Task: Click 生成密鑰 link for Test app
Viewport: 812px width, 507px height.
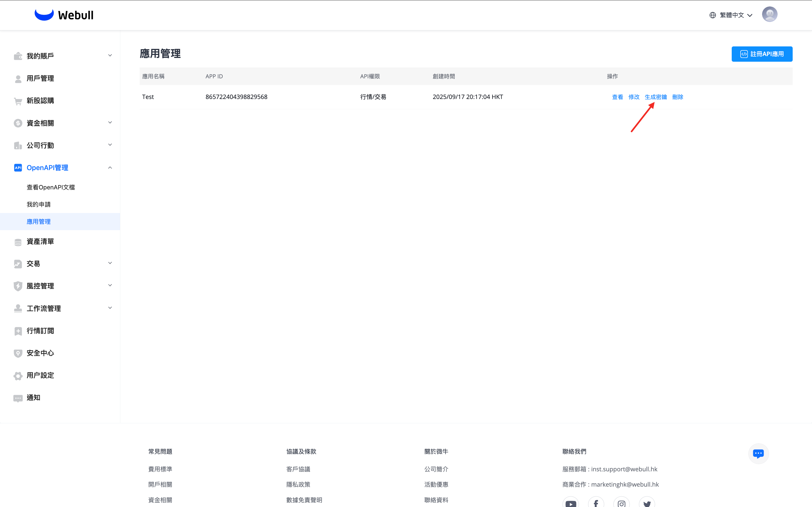Action: pos(656,97)
